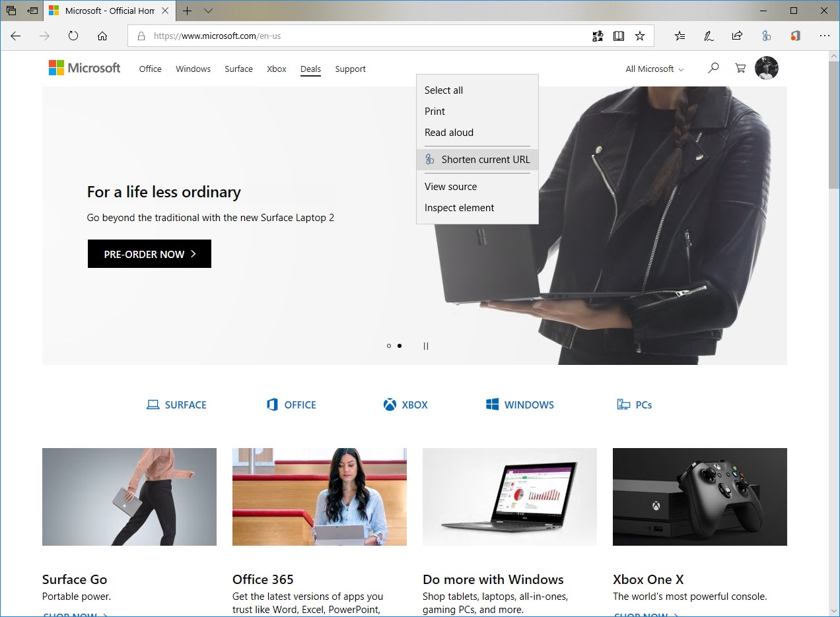The height and width of the screenshot is (617, 840).
Task: Click the Forward navigation arrow
Action: coord(44,36)
